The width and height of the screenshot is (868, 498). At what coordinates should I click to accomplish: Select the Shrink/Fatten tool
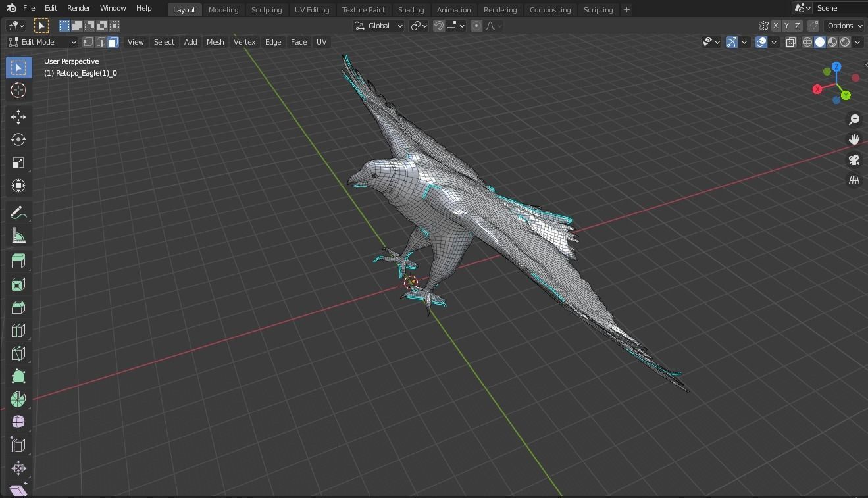(18, 468)
